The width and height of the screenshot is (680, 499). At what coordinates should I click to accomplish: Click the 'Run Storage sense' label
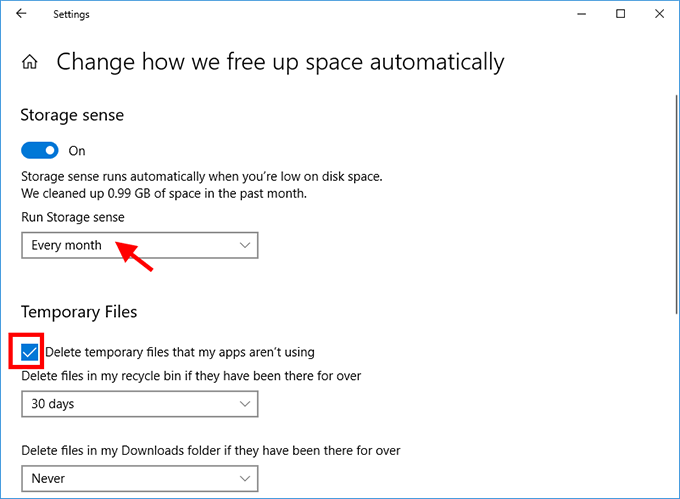point(73,217)
